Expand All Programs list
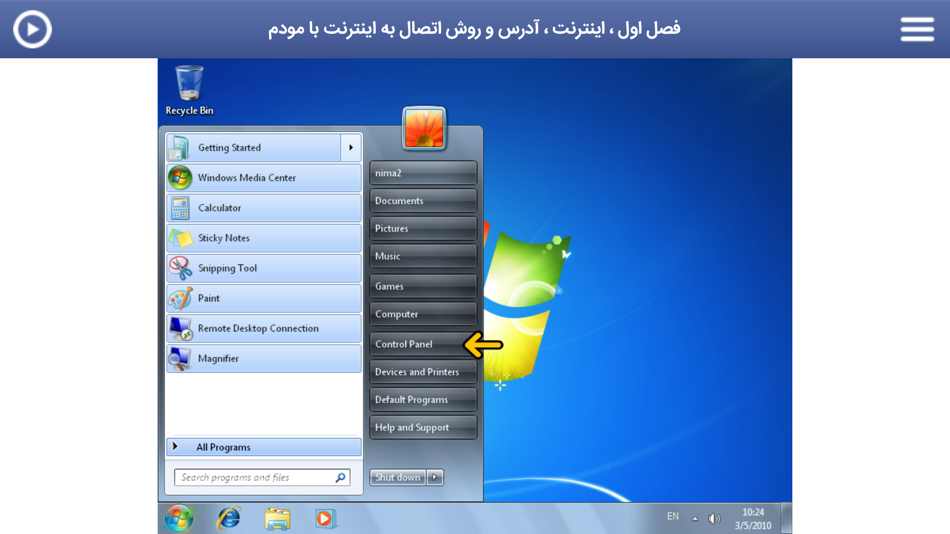Screen dimensions: 950x534 (264, 447)
